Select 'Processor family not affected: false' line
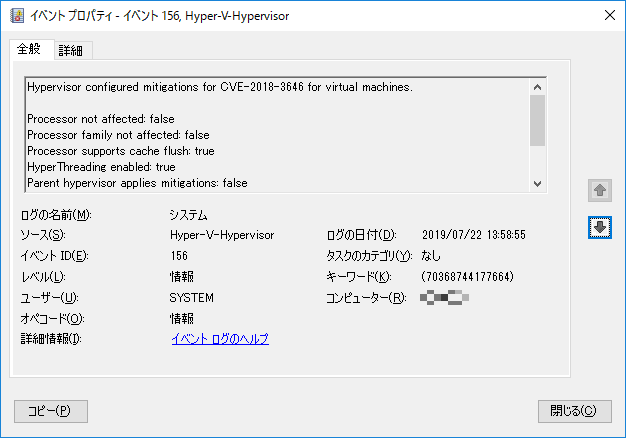 point(118,135)
